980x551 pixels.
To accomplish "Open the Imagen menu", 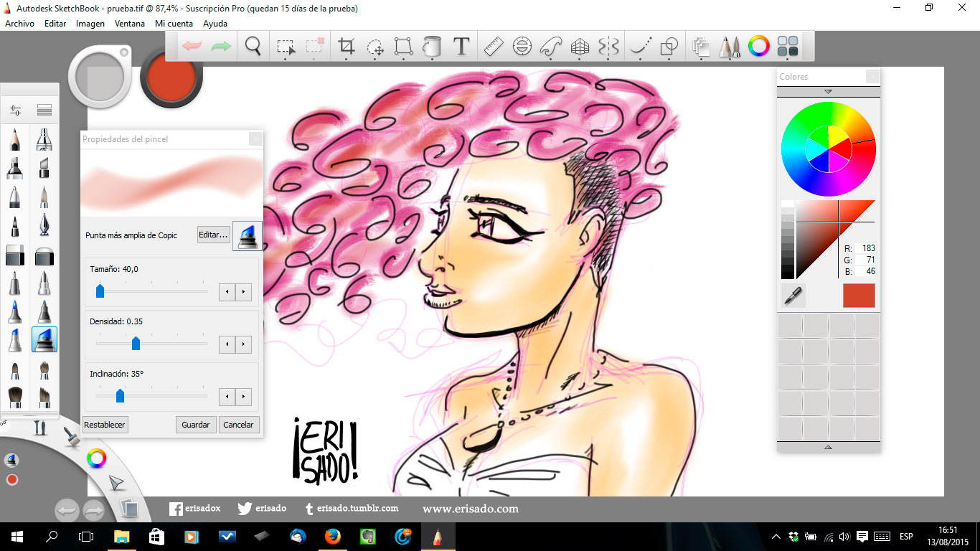I will click(90, 24).
